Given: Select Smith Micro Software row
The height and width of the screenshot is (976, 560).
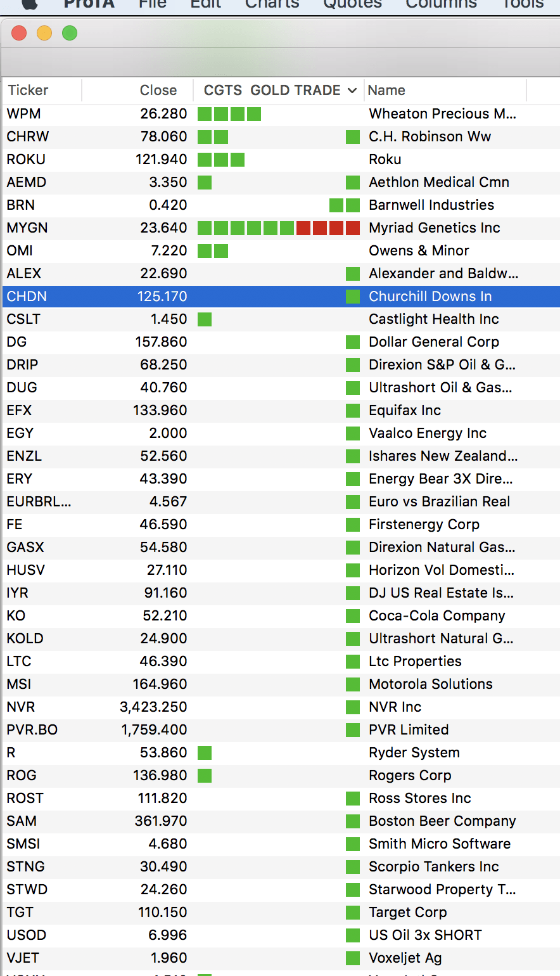Looking at the screenshot, I should click(x=280, y=844).
